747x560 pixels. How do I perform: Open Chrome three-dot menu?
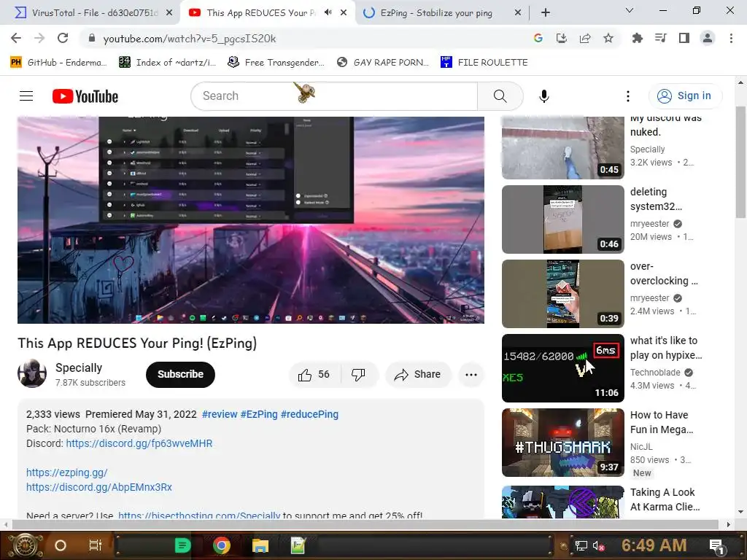point(731,38)
